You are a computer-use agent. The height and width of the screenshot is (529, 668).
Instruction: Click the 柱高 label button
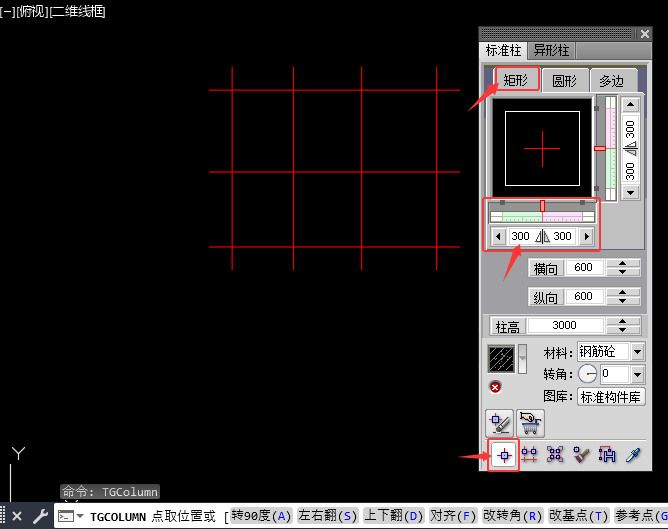tap(508, 327)
